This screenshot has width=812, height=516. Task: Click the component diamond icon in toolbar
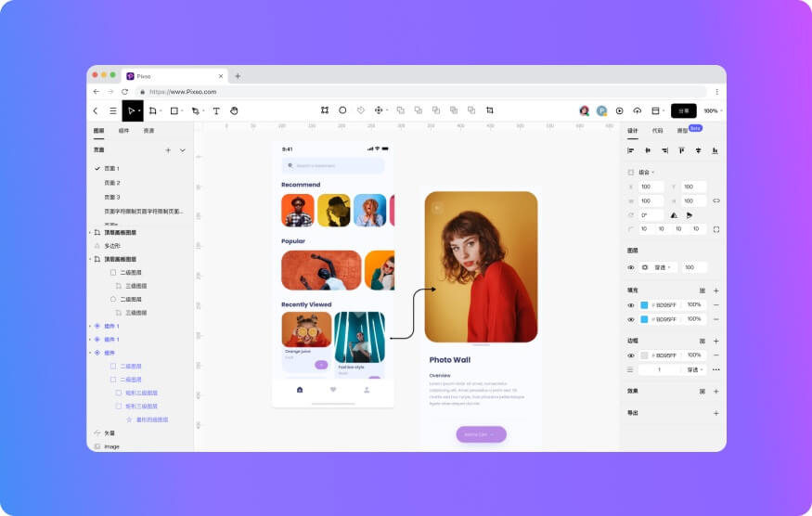pyautogui.click(x=361, y=110)
